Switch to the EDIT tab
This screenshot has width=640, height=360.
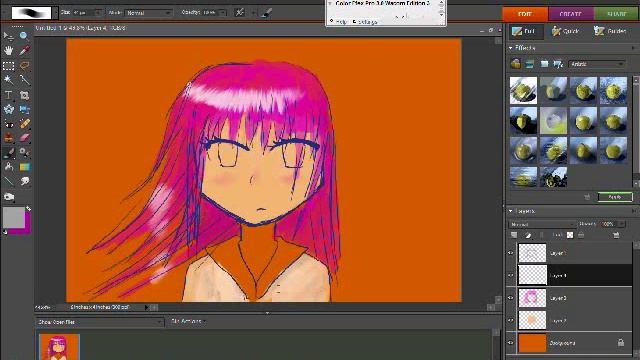coord(524,14)
